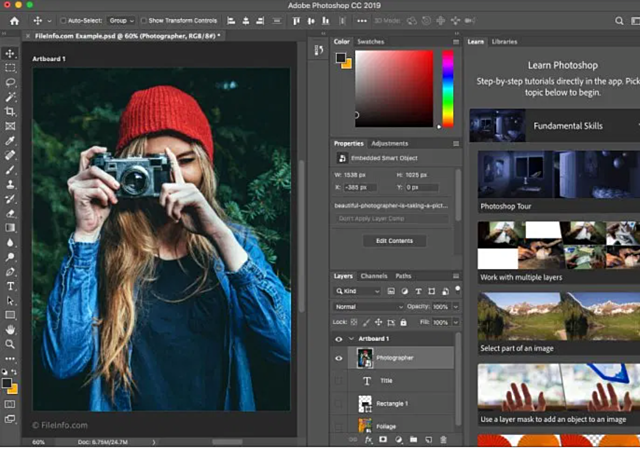The height and width of the screenshot is (449, 640).
Task: Select the Healing Brush tool
Action: point(10,155)
